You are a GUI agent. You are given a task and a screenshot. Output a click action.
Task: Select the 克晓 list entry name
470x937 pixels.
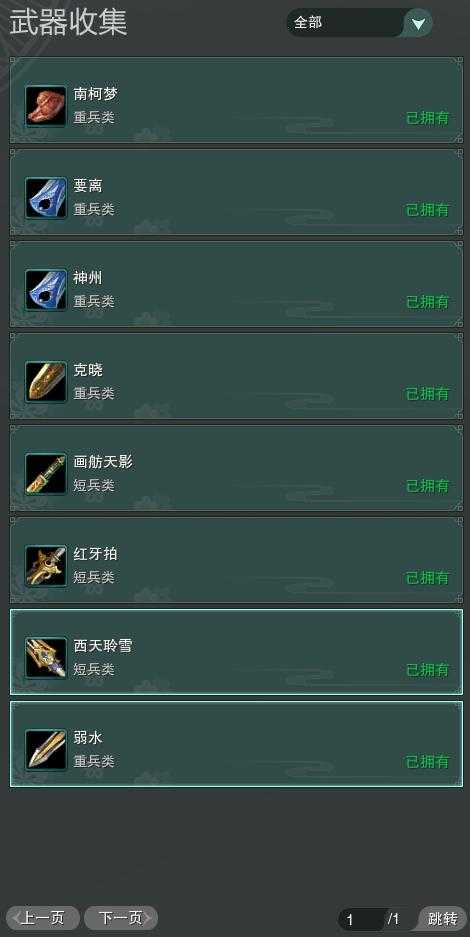88,370
